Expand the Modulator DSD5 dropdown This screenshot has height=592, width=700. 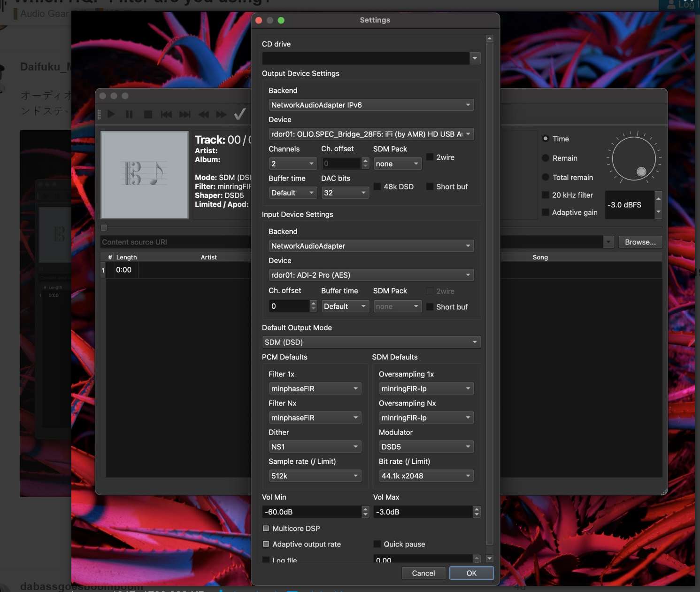426,447
